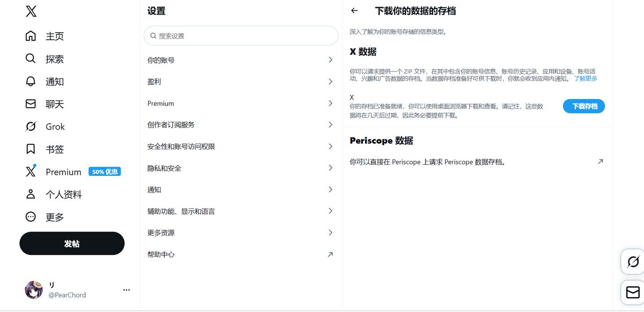Open Notifications via the bell icon

[31, 81]
